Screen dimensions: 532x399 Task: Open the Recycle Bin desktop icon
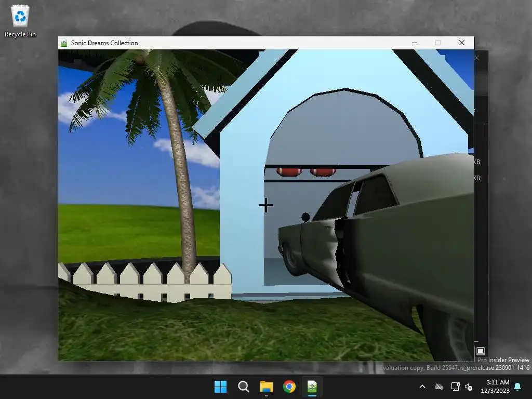click(20, 21)
